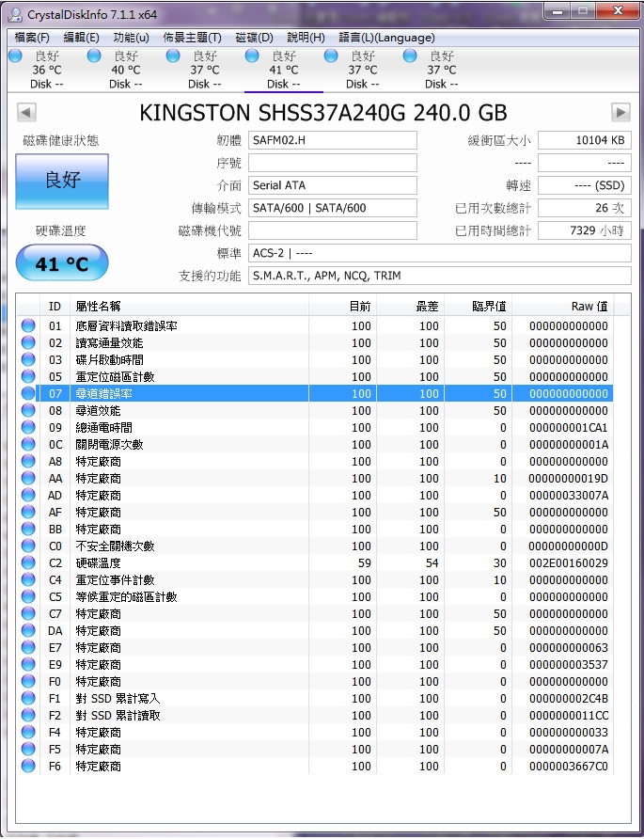The height and width of the screenshot is (839, 644).
Task: Click the 支援的功能 S.M.A.R.T. features field
Action: pyautogui.click(x=440, y=276)
